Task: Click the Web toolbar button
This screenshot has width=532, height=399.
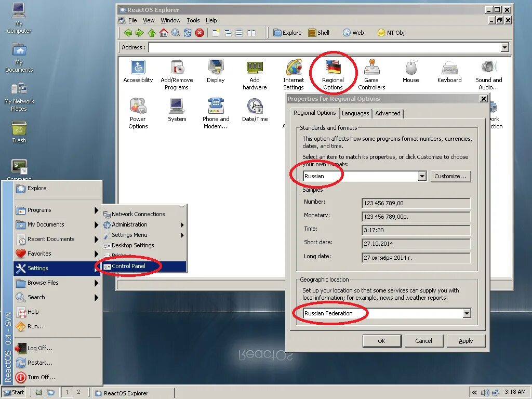Action: coord(353,33)
